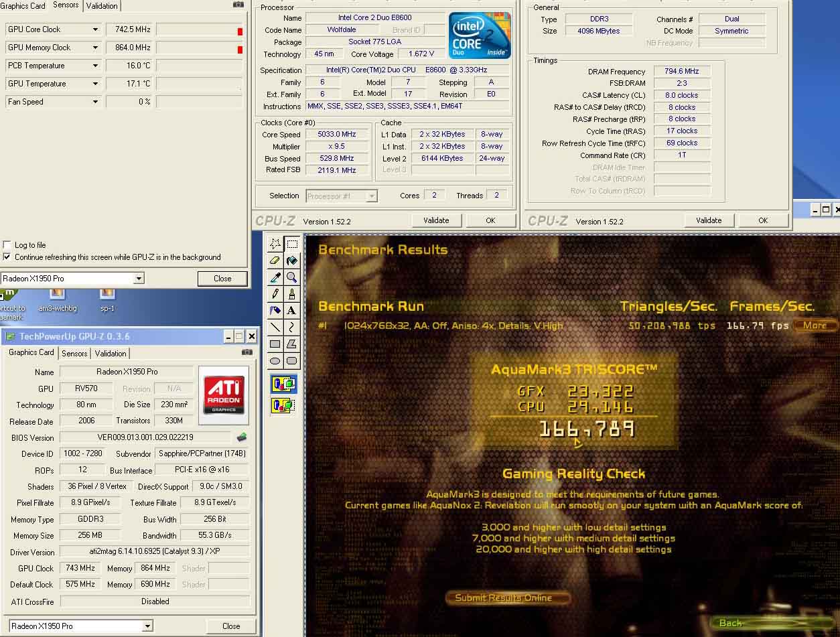
Task: Open the sp-1 desktop icon
Action: [x=107, y=301]
